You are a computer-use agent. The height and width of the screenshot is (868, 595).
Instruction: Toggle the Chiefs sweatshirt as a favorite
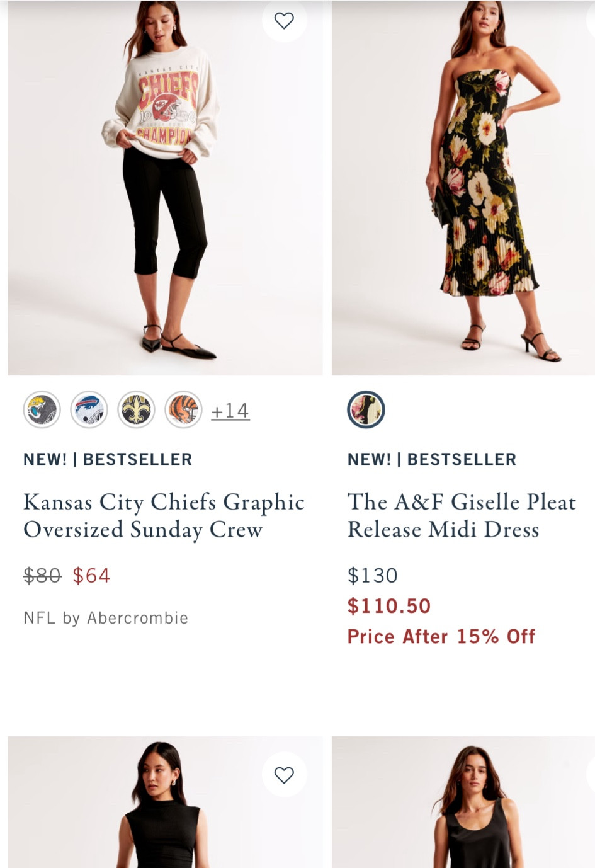tap(284, 20)
